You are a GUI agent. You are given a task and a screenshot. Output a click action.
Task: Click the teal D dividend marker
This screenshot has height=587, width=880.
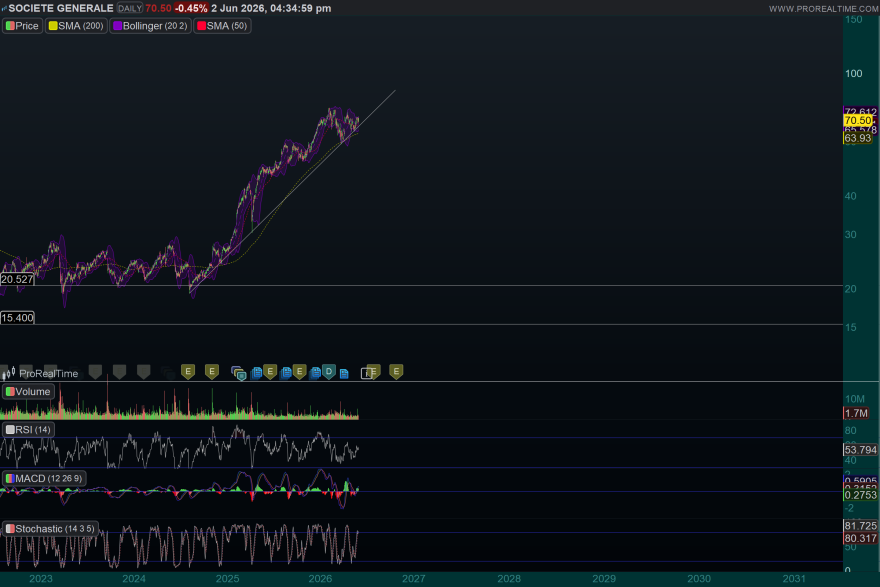tap(329, 372)
